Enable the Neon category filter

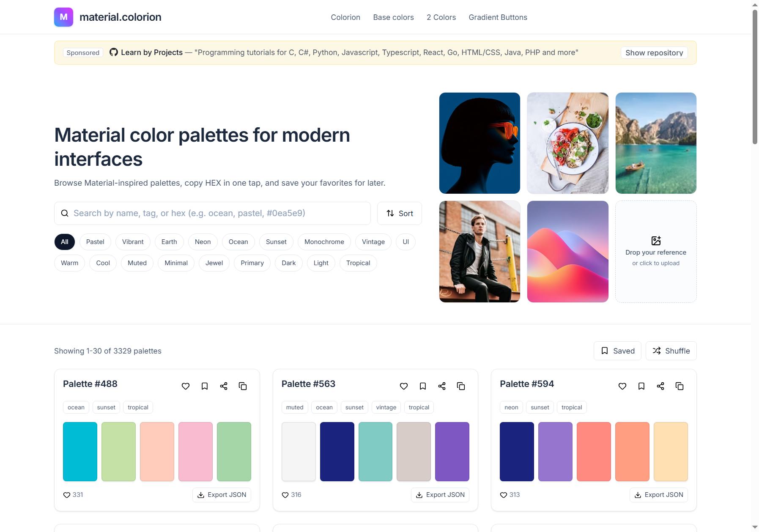203,242
